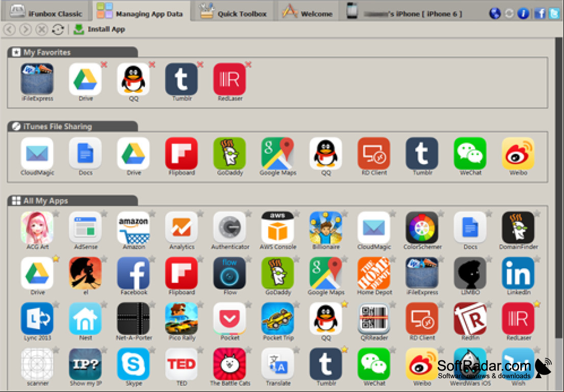This screenshot has height=392, width=564.
Task: Switch to Managing App Data tab
Action: 141,11
